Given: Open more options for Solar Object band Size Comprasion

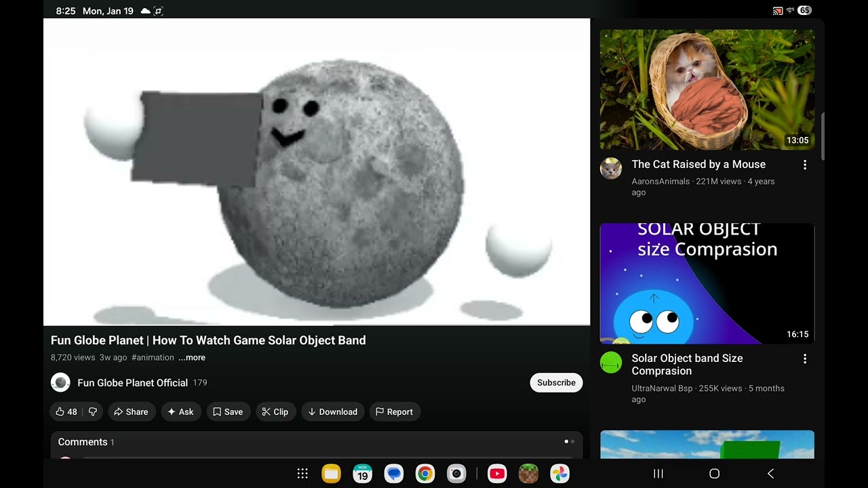Looking at the screenshot, I should [x=805, y=359].
